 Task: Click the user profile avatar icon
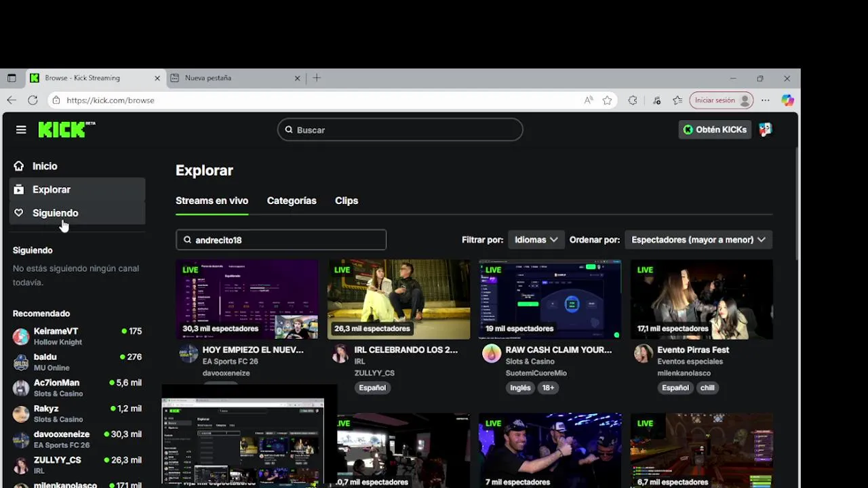tap(766, 129)
